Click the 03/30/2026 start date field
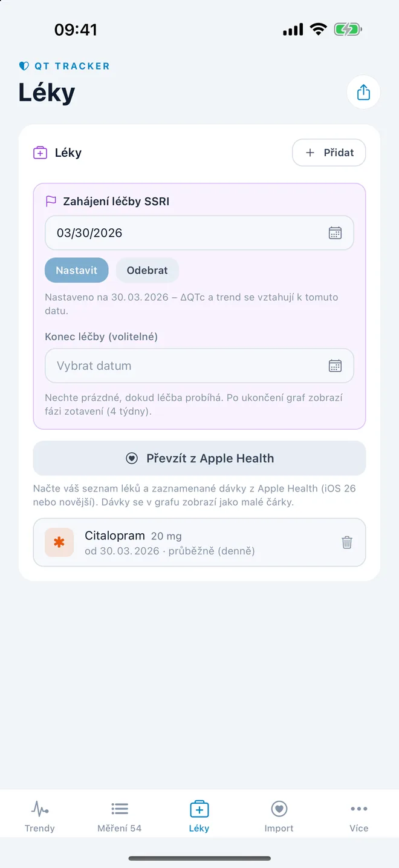Screen dimensions: 399x868 [199, 233]
